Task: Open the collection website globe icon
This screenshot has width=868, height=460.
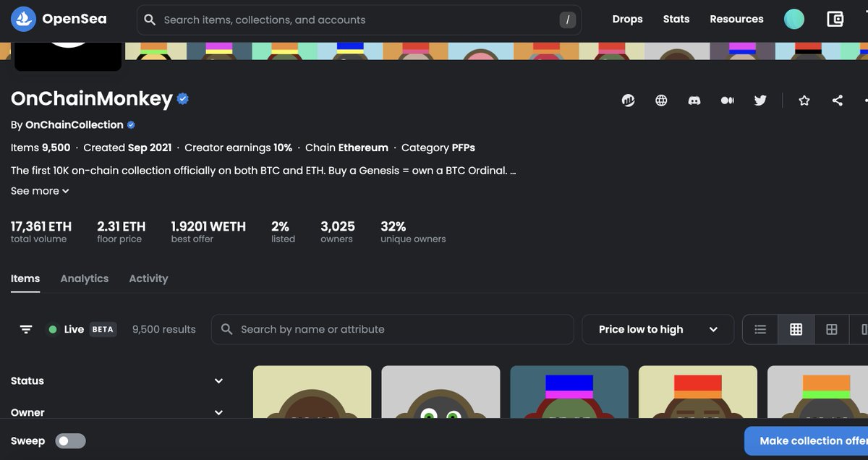Action: click(x=661, y=101)
